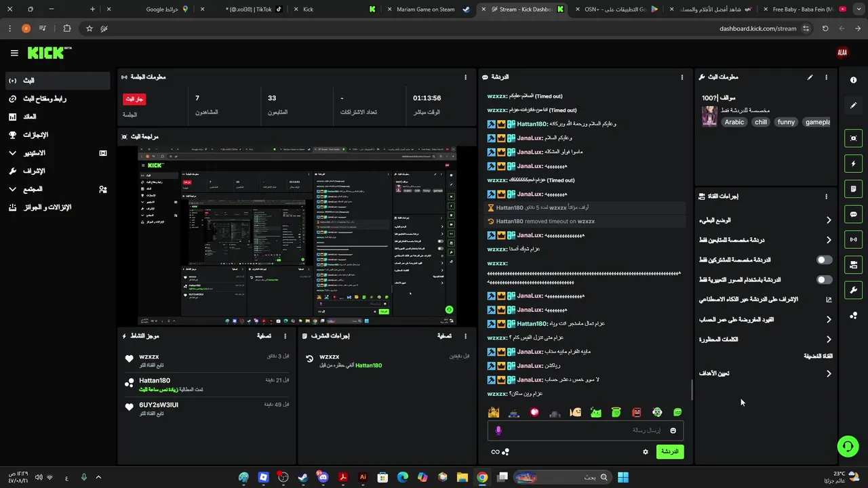Toggle emotes-only chat switch
This screenshot has height=488, width=868.
click(x=824, y=279)
